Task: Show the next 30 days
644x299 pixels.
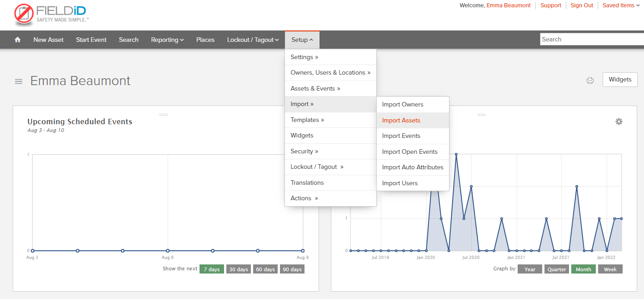Action: [239, 269]
